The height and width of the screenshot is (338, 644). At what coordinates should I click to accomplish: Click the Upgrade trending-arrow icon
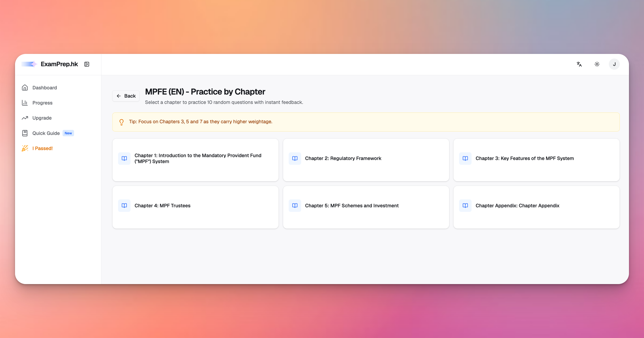tap(25, 118)
